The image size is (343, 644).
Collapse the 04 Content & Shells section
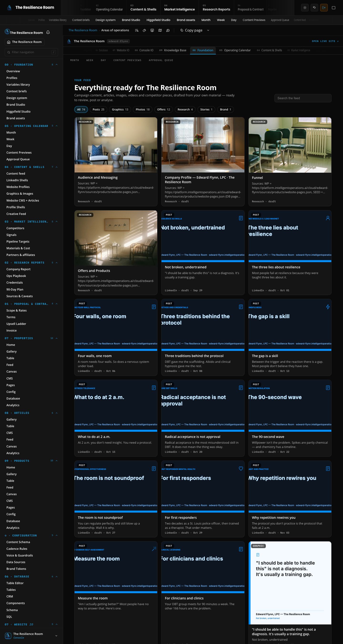tap(57, 167)
